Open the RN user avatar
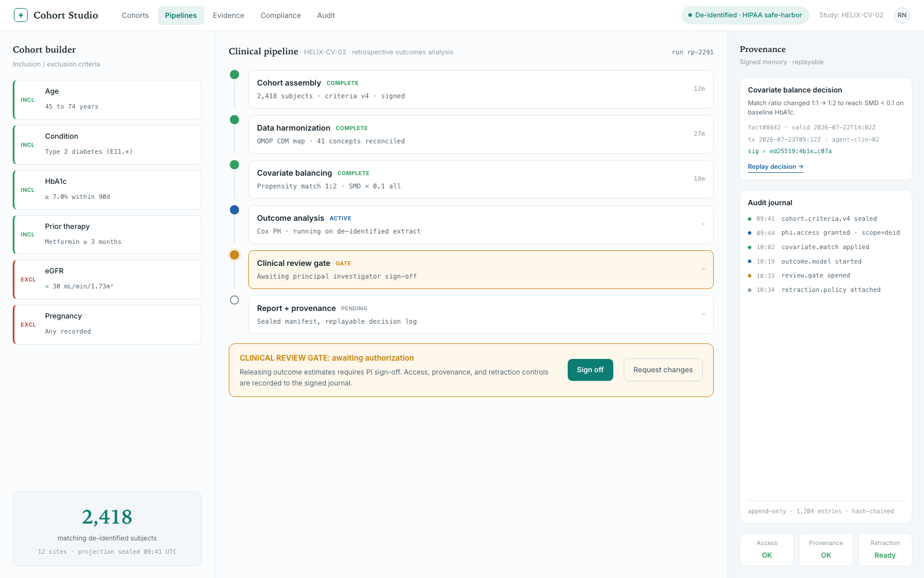Screen dimensions: 924x578 pyautogui.click(x=902, y=15)
